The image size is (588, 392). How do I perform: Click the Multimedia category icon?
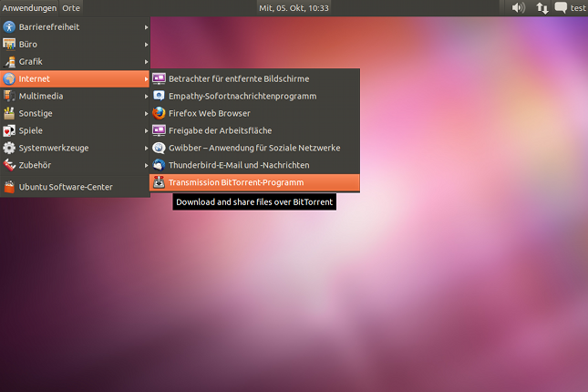coord(9,96)
